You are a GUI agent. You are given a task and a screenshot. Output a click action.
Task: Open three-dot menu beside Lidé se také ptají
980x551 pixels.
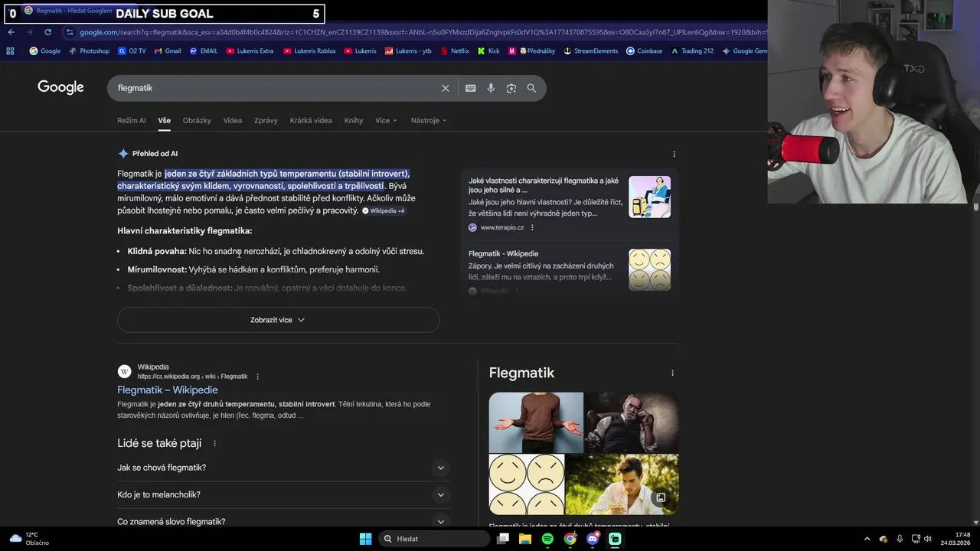click(214, 443)
